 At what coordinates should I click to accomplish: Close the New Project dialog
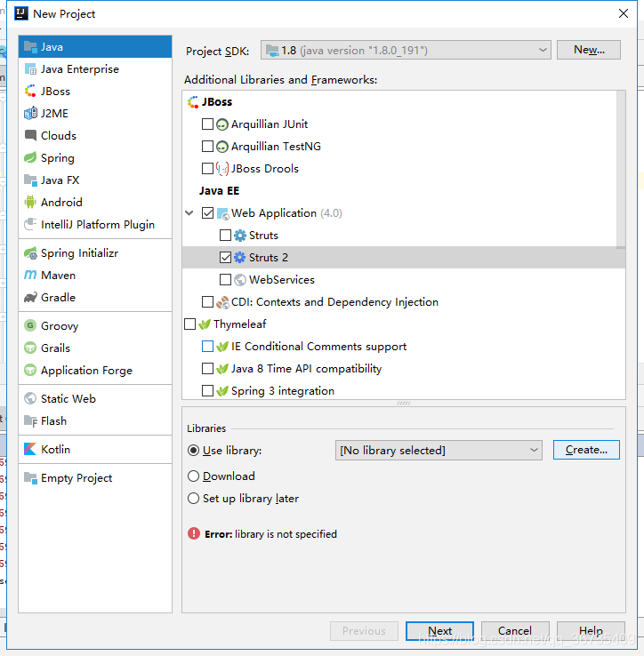(623, 13)
